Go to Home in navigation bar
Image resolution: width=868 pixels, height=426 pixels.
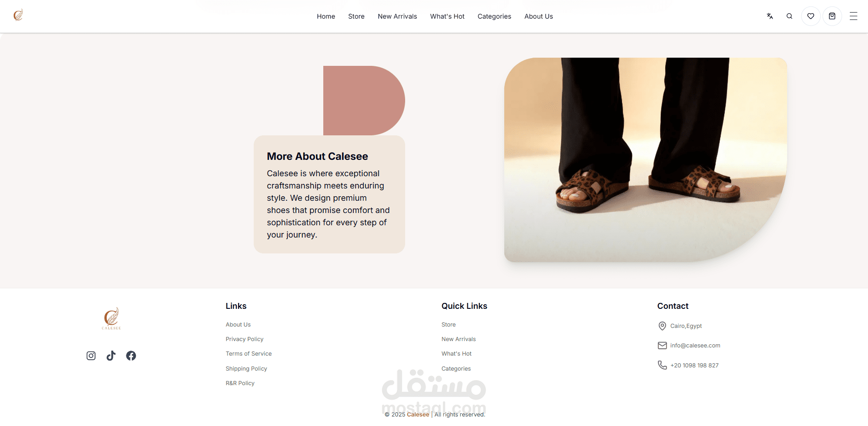pos(326,16)
